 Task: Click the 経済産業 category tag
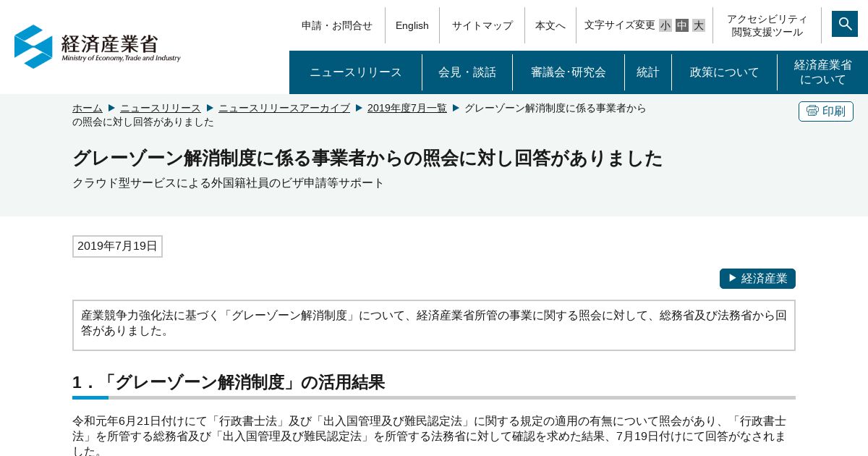point(757,279)
